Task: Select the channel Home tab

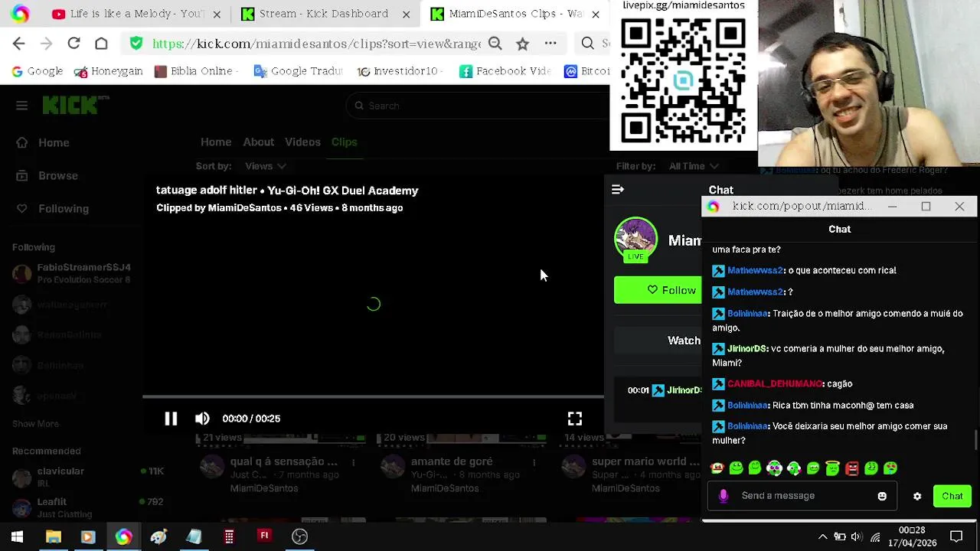Action: pyautogui.click(x=216, y=142)
